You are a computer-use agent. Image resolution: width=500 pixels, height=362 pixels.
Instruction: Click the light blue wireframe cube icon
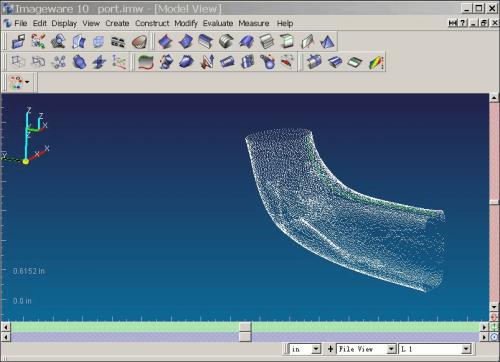point(99,42)
